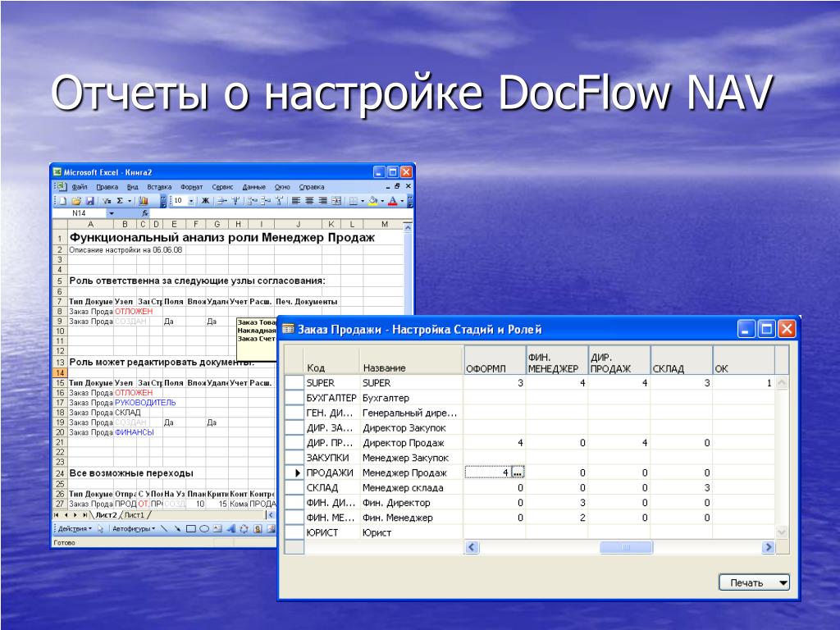Select the Line drawing tool
The image size is (840, 630).
tap(164, 529)
